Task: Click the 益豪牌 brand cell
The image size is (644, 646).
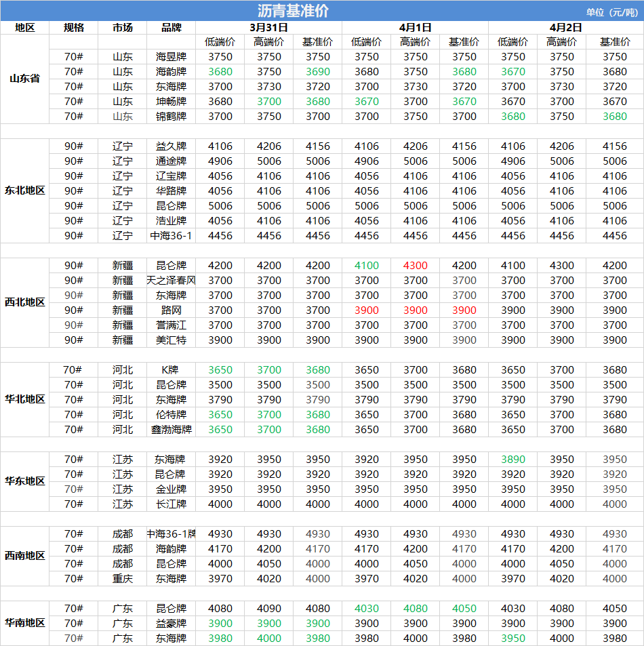Action: click(172, 623)
